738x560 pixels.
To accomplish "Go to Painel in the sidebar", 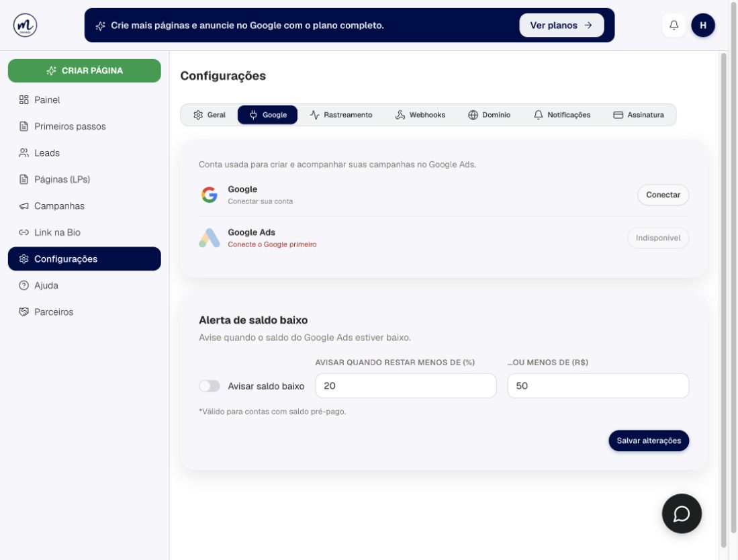I will pos(85,100).
